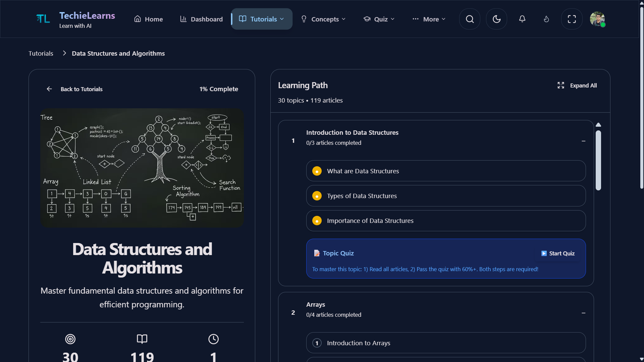Image resolution: width=644 pixels, height=362 pixels.
Task: Open Tutorials from the breadcrumb
Action: click(x=41, y=53)
